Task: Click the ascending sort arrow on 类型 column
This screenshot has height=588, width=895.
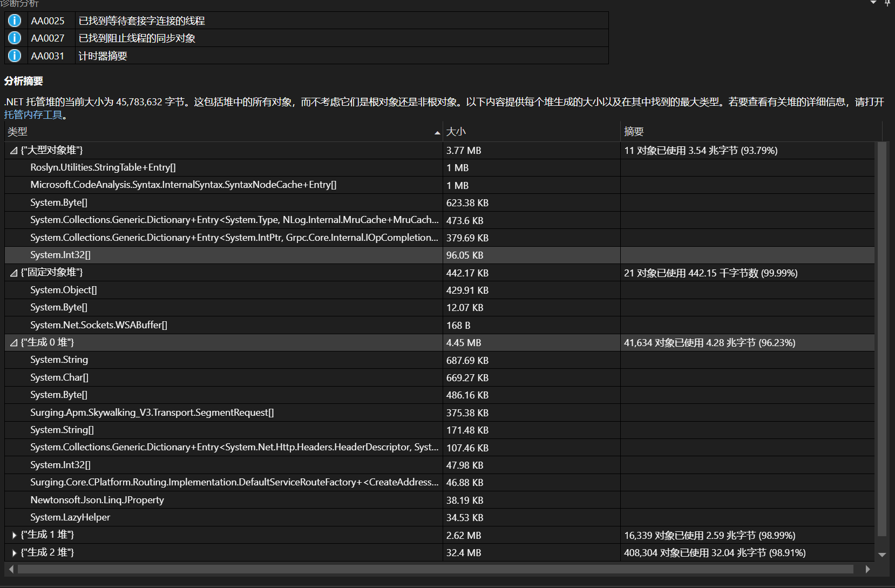Action: [437, 132]
